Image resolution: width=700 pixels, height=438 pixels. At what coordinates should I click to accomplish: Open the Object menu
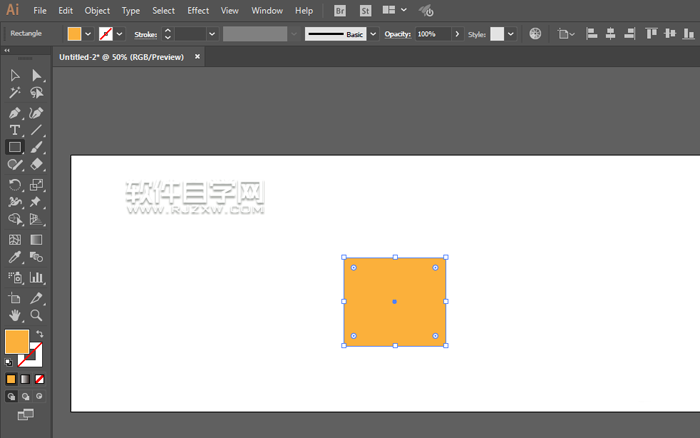[98, 10]
